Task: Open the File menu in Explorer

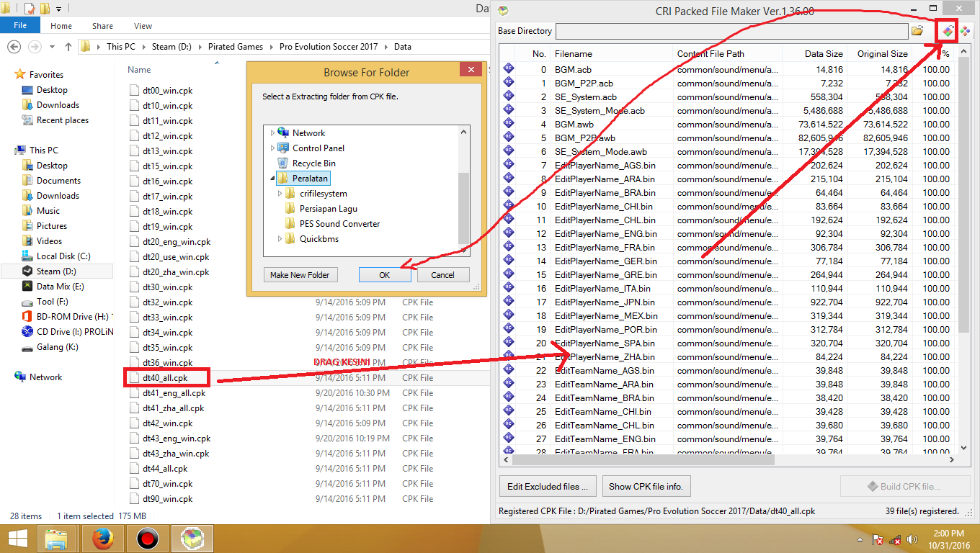Action: [x=20, y=25]
